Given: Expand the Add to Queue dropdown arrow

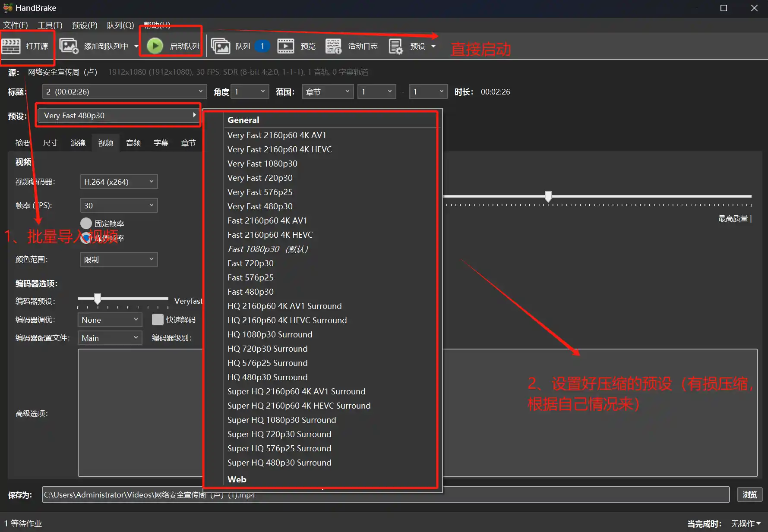Looking at the screenshot, I should tap(136, 46).
